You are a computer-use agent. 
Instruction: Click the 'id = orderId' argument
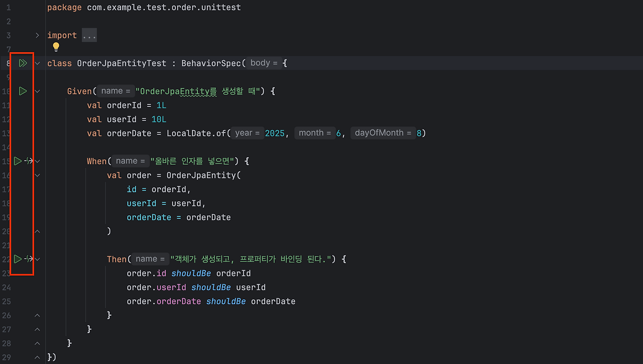[158, 189]
